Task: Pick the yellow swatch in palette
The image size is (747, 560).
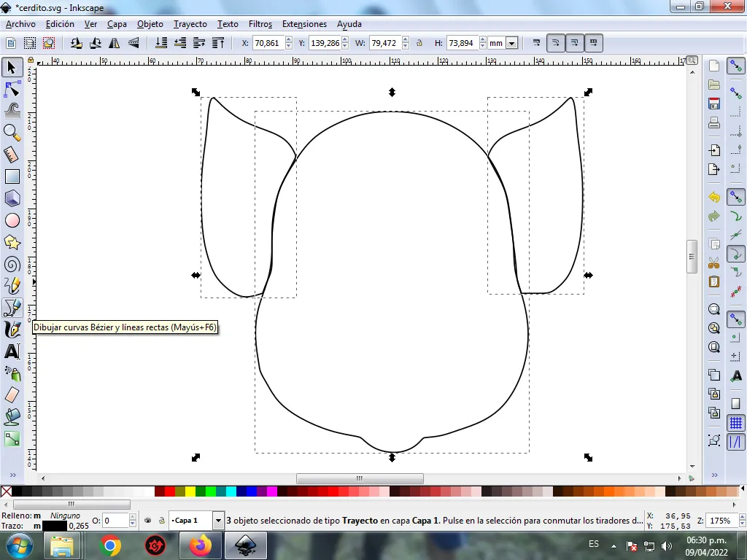Action: point(190,491)
